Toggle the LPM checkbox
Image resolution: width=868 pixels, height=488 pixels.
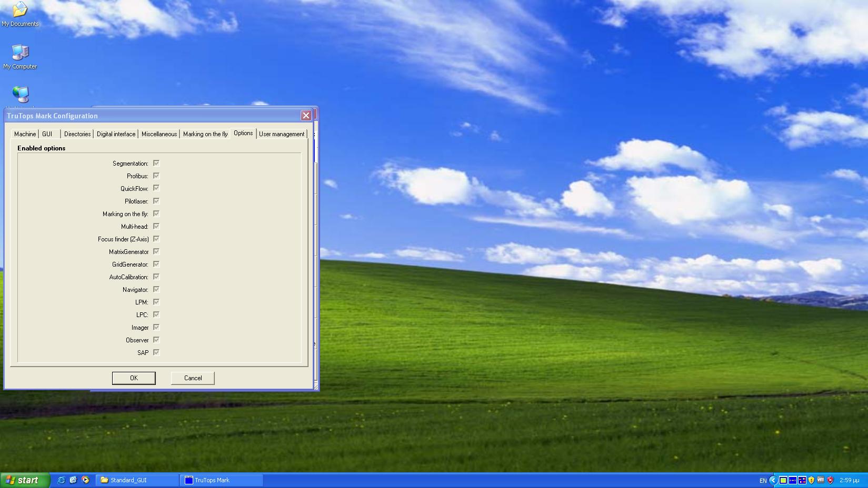(156, 302)
